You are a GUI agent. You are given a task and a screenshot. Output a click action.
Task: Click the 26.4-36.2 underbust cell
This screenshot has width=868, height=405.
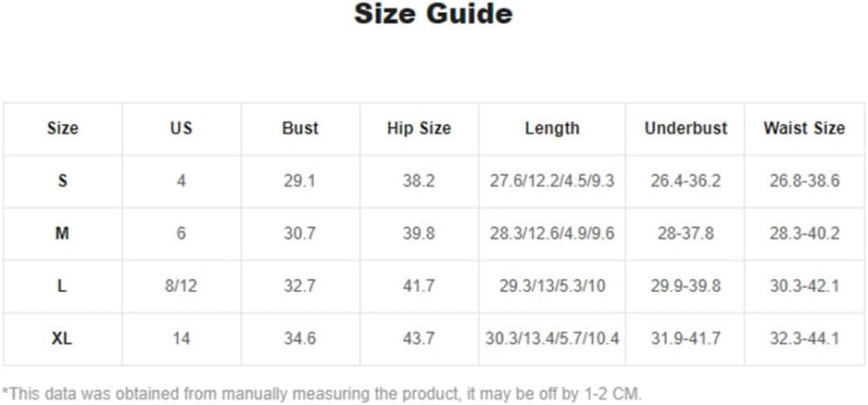(686, 181)
